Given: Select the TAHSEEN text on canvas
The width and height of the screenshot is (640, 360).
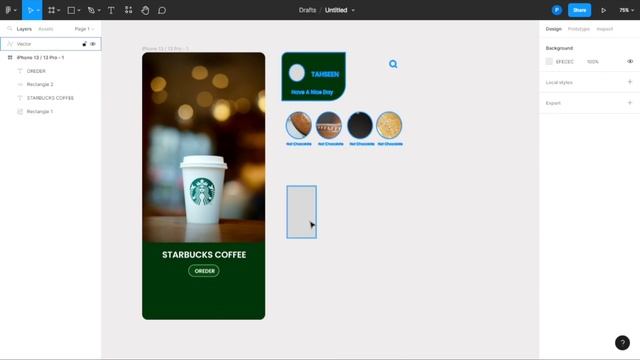Looking at the screenshot, I should (325, 74).
